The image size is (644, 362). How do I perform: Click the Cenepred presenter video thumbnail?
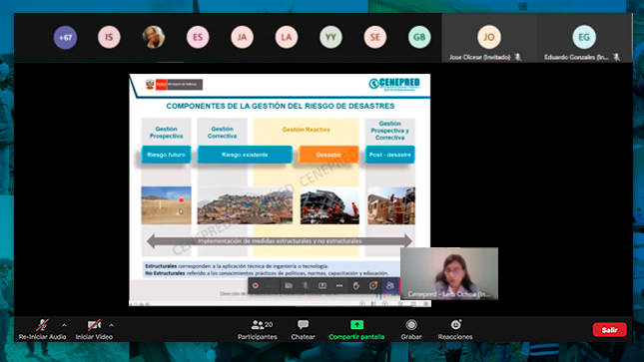point(449,273)
